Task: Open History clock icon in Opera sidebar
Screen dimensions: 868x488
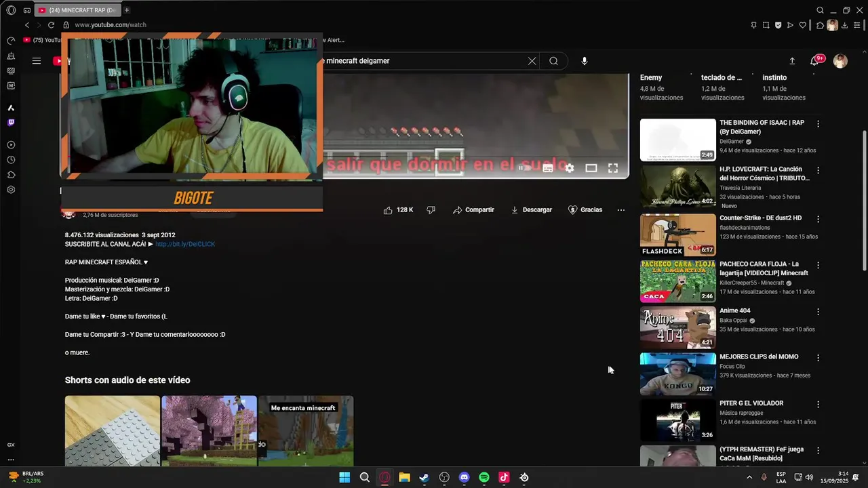Action: 11,160
